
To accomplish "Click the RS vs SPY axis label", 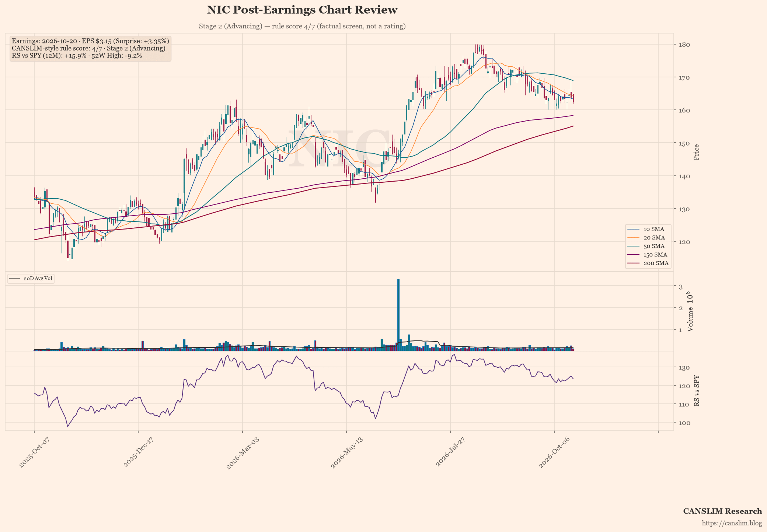I will click(696, 391).
